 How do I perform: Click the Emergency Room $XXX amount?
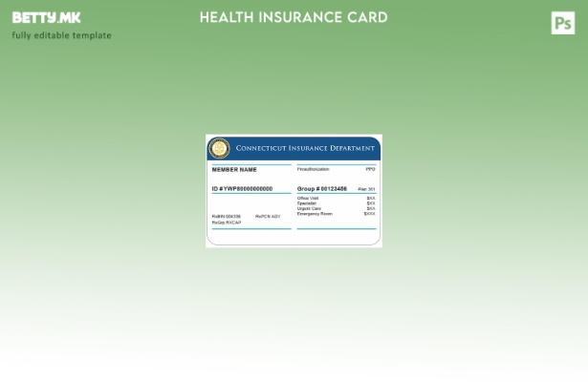[369, 214]
